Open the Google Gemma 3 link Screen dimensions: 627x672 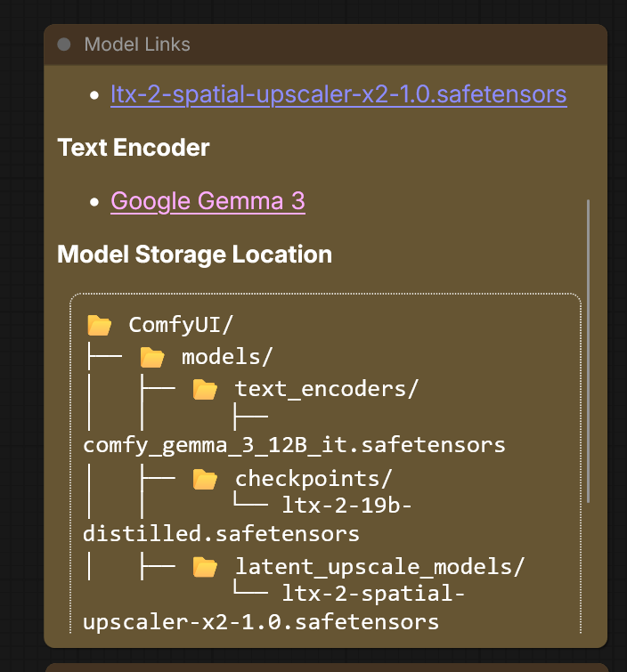tap(208, 201)
